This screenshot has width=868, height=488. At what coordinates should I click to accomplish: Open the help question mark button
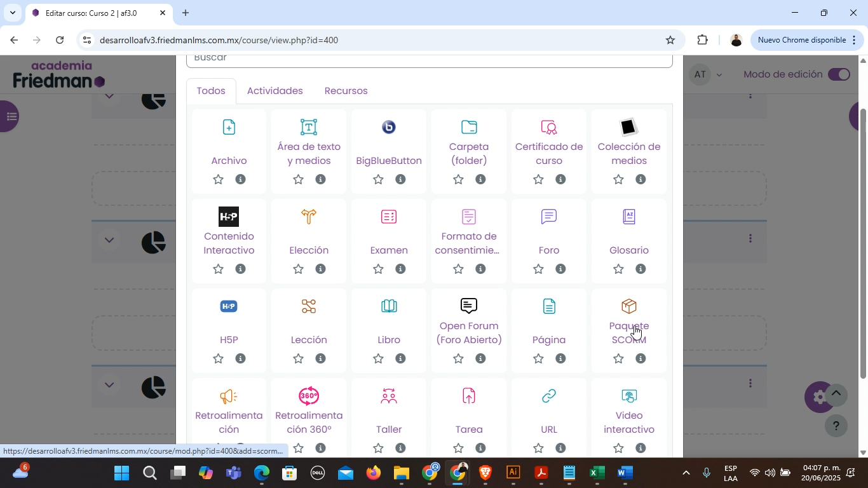pyautogui.click(x=836, y=426)
